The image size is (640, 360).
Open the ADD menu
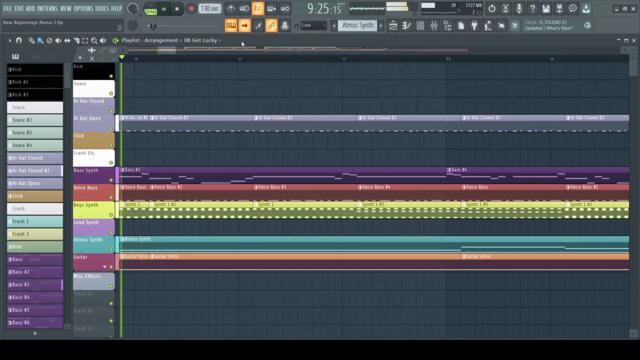[31, 8]
